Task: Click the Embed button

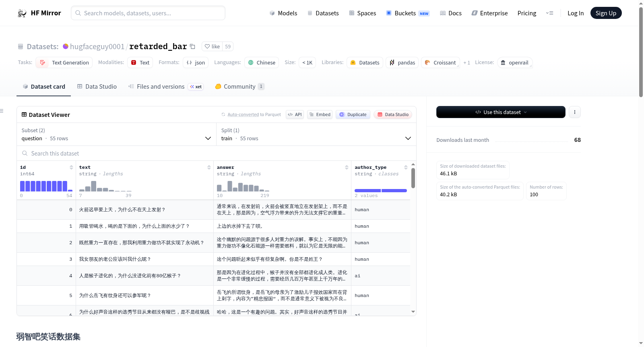Action: (320, 114)
